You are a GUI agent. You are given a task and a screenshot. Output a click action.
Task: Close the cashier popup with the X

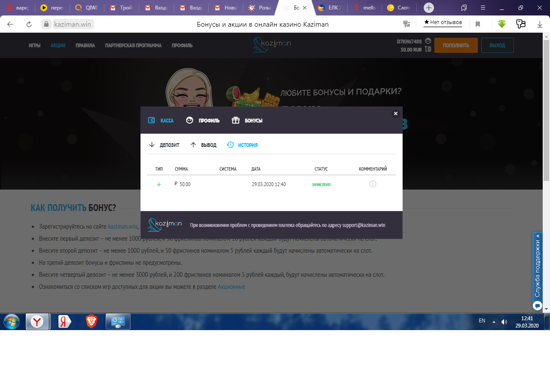tap(396, 113)
